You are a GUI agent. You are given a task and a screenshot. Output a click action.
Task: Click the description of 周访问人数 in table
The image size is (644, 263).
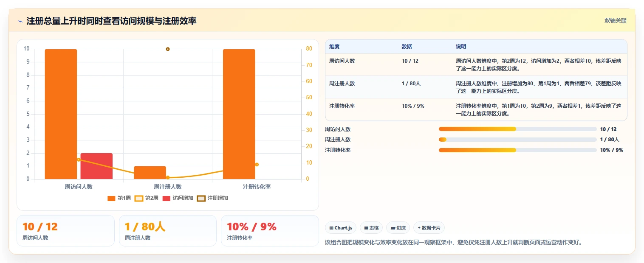pos(539,64)
